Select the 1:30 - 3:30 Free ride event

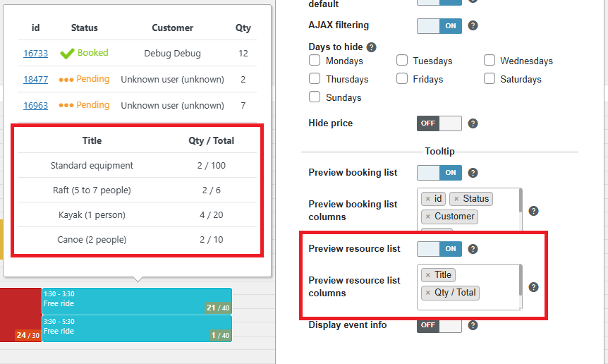point(137,301)
